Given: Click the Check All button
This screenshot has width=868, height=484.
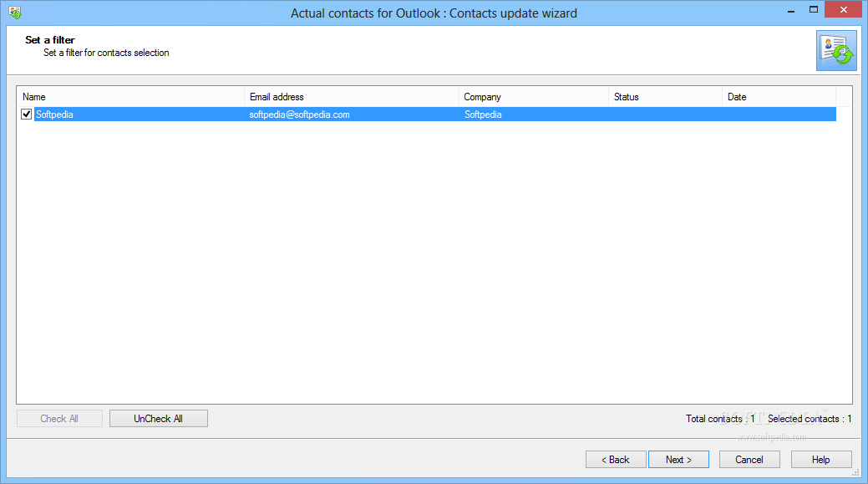Looking at the screenshot, I should 59,419.
